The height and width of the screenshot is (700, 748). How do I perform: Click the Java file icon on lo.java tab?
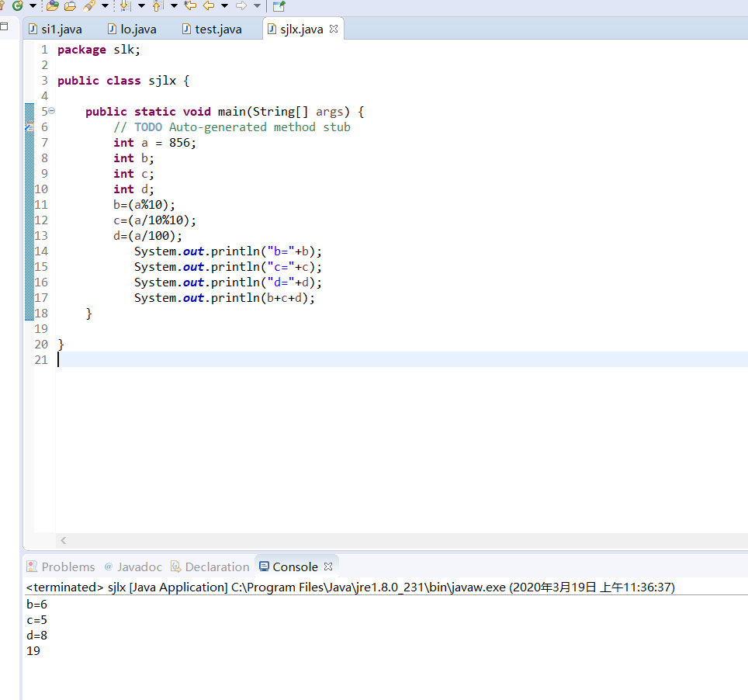click(x=112, y=29)
